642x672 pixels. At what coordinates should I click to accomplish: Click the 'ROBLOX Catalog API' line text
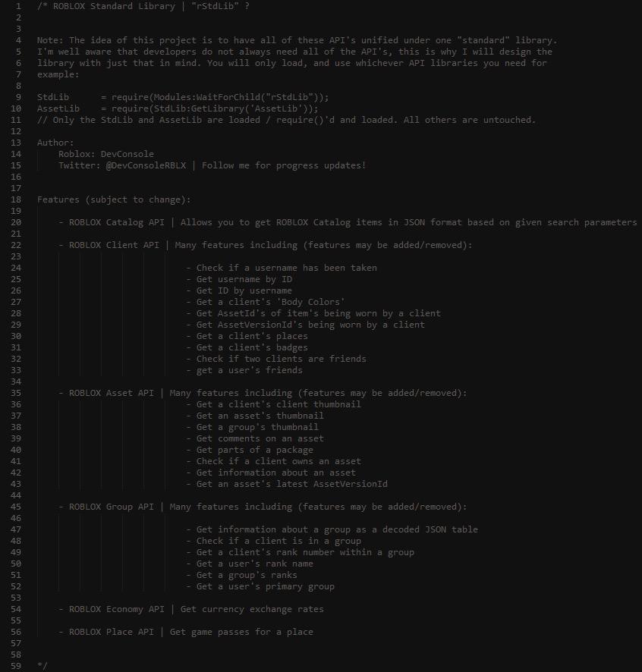tap(117, 222)
